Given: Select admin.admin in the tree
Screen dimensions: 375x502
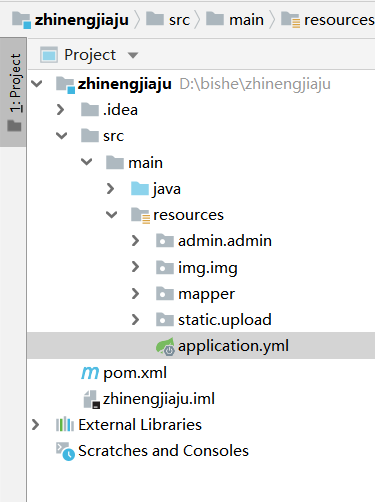Looking at the screenshot, I should click(x=225, y=241).
